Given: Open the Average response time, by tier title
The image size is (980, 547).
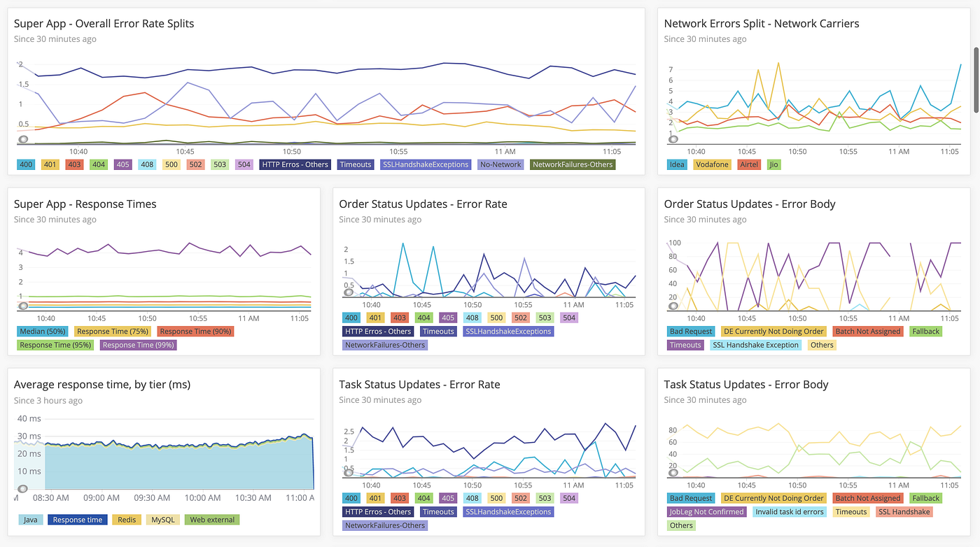Looking at the screenshot, I should tap(102, 384).
